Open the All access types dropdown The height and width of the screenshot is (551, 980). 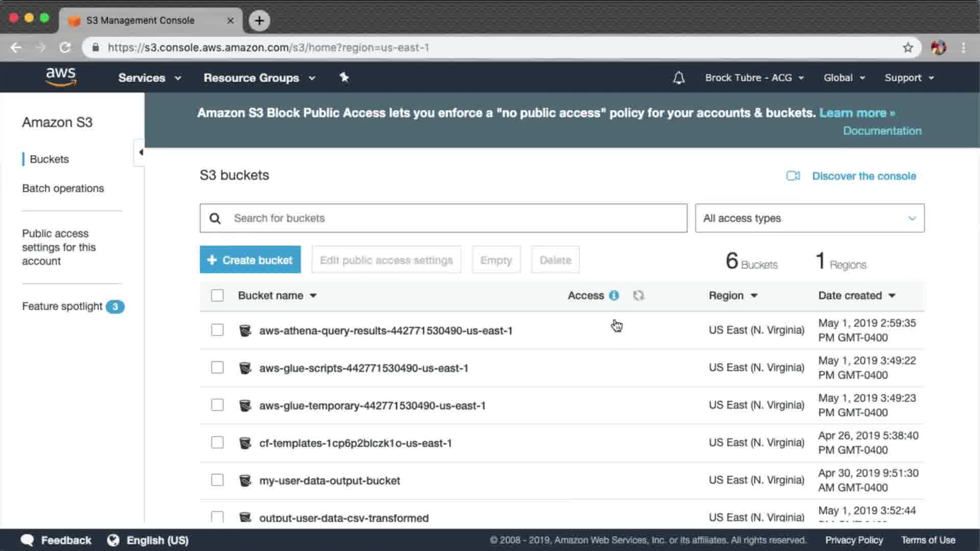click(x=809, y=218)
